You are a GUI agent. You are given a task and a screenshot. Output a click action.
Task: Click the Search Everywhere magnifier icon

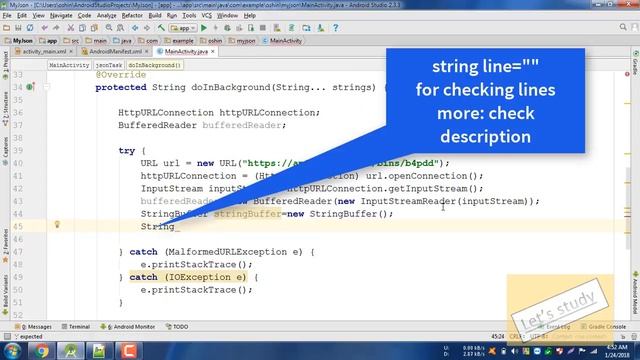[x=623, y=27]
